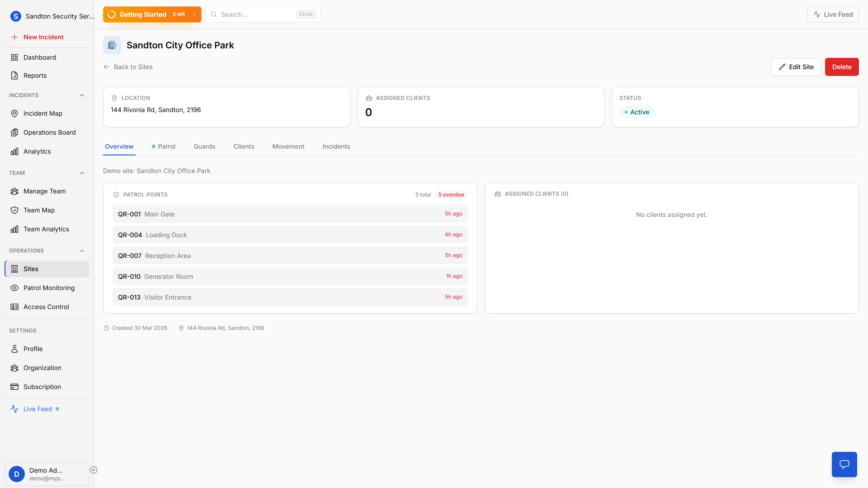The image size is (868, 488).
Task: Click the Search input field
Action: point(258,14)
